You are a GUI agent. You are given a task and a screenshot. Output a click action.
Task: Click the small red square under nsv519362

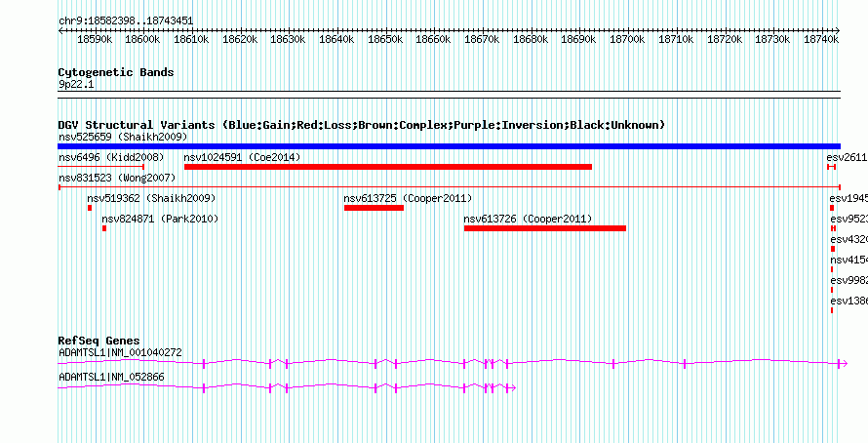90,208
